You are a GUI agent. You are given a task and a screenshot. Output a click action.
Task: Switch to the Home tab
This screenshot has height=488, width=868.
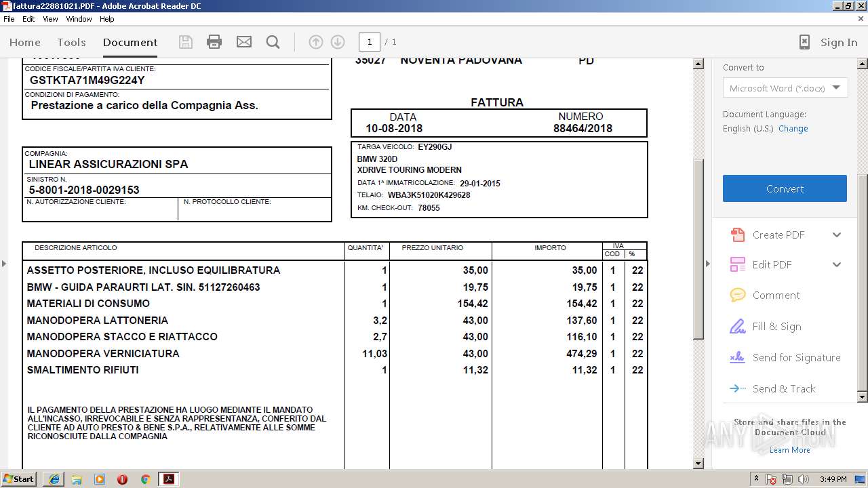pos(25,42)
